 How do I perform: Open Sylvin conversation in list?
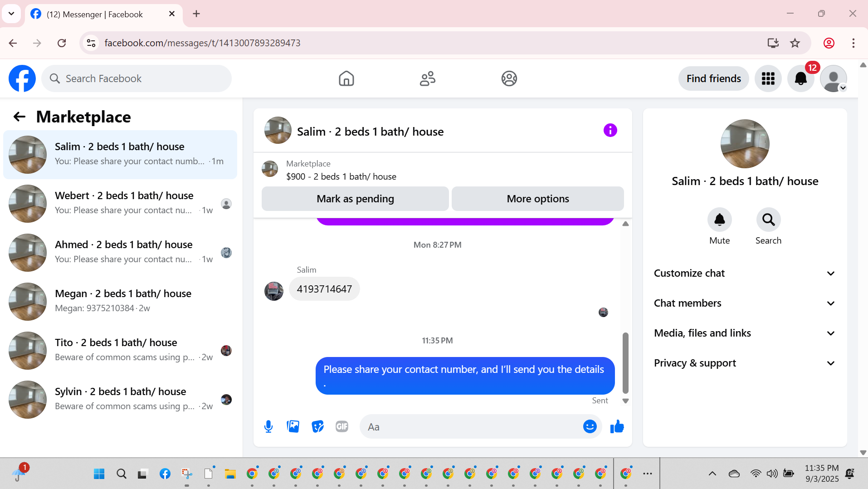[120, 399]
